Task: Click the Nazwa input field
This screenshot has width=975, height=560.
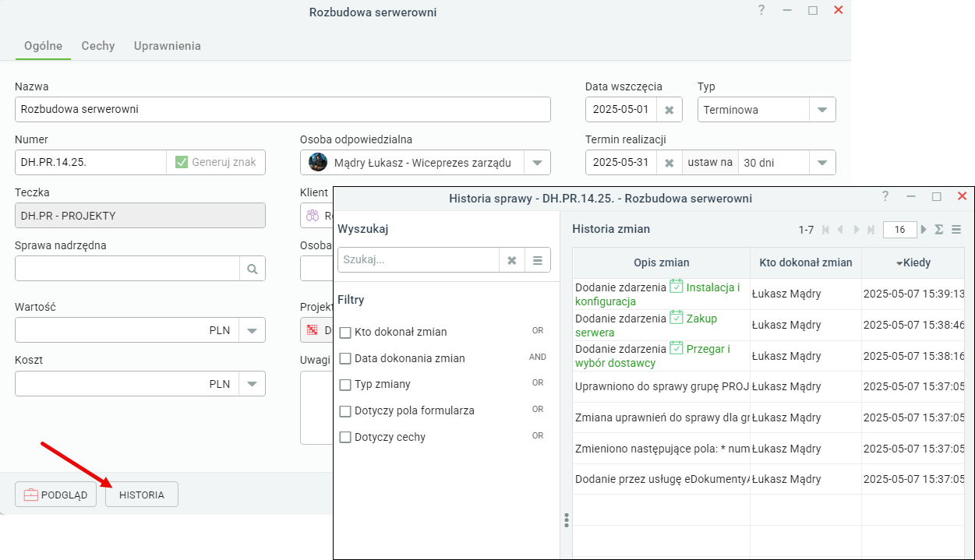Action: pos(283,110)
